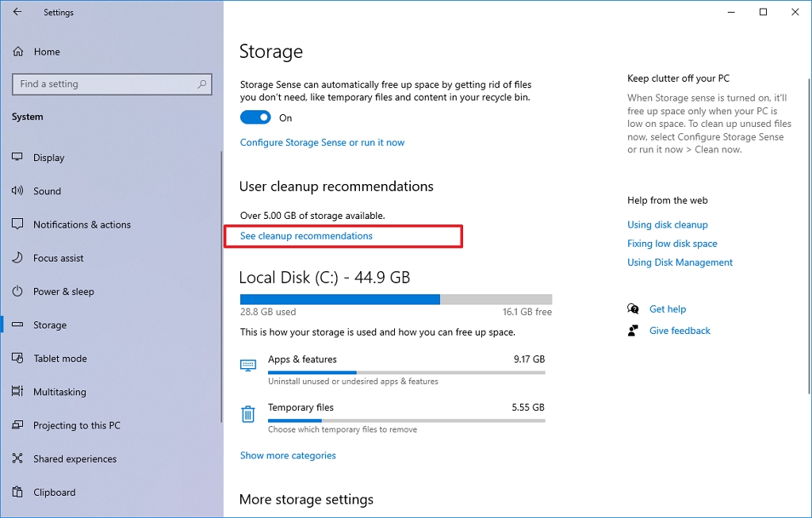The height and width of the screenshot is (518, 812).
Task: Click the Projecting to this PC icon
Action: coord(17,425)
